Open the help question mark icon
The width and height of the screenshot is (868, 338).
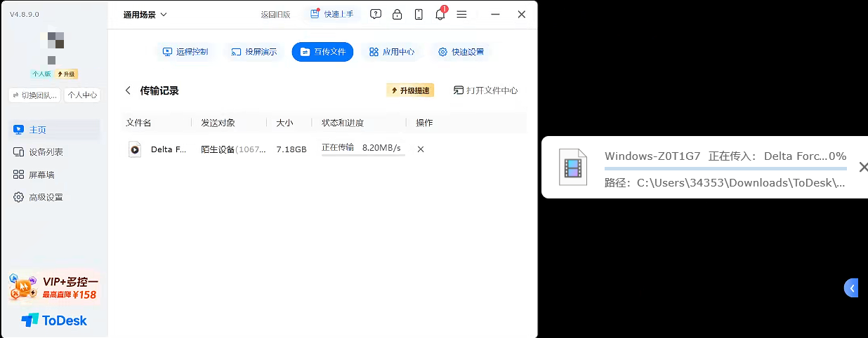(376, 14)
